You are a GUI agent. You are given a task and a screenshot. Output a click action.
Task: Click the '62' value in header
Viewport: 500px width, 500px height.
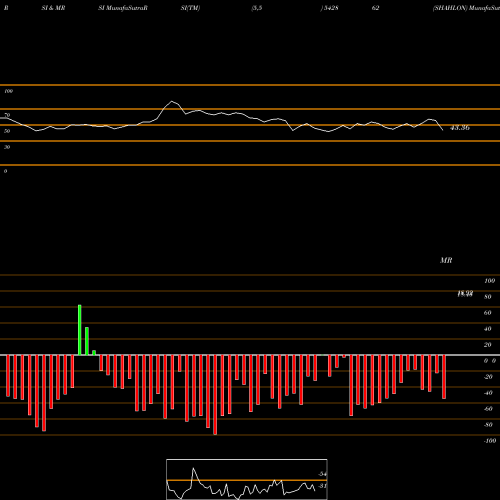coord(375,8)
